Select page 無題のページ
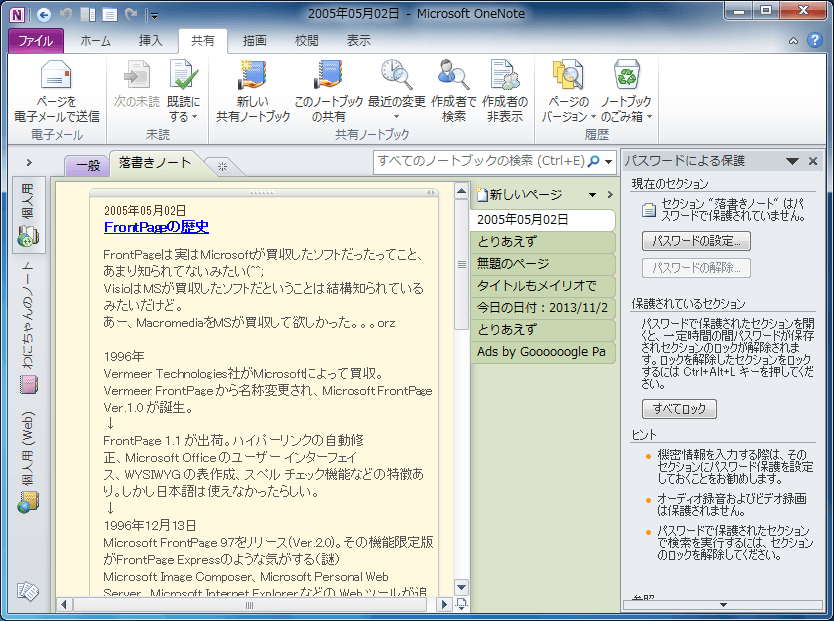 coord(542,264)
